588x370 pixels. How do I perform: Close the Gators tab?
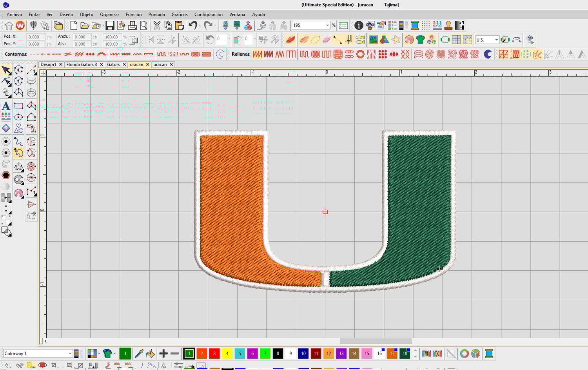[x=124, y=64]
